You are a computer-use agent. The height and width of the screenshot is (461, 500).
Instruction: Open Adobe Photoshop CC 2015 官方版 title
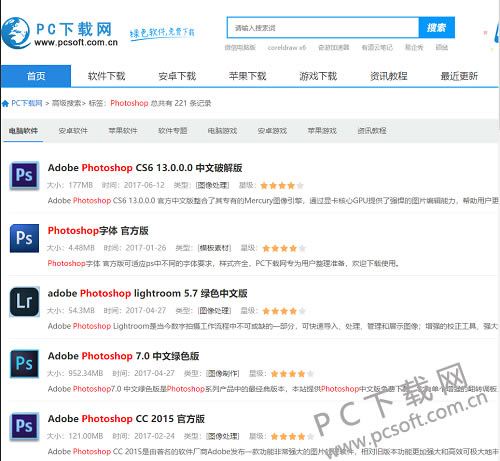126,419
